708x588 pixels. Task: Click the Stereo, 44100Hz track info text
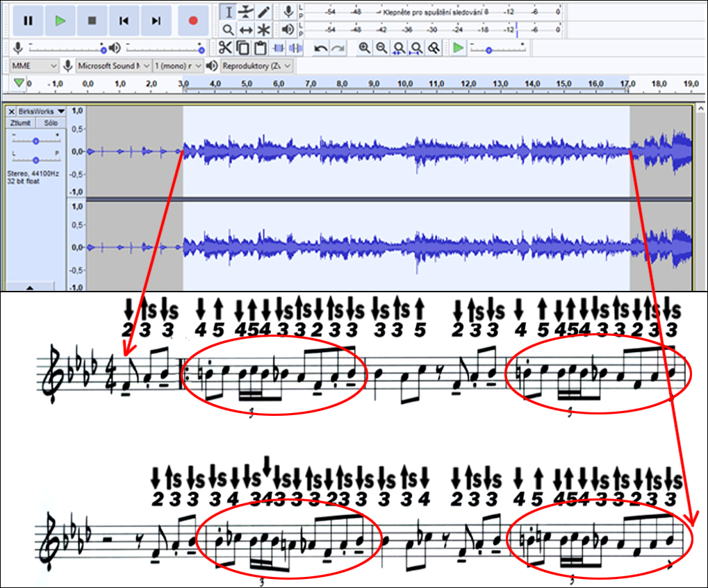click(x=33, y=177)
